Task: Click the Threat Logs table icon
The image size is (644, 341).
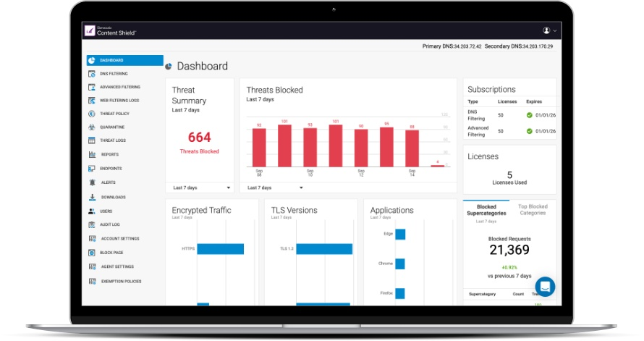Action: coord(92,140)
